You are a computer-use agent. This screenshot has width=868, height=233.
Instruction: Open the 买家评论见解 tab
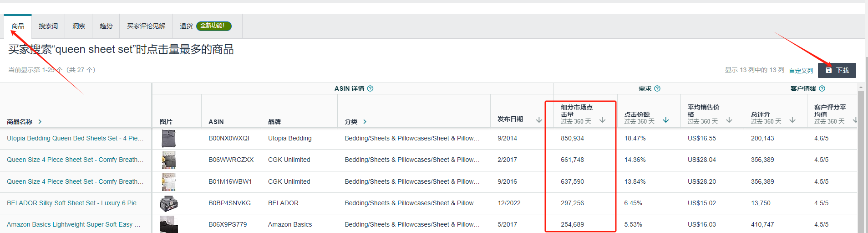[x=146, y=26]
